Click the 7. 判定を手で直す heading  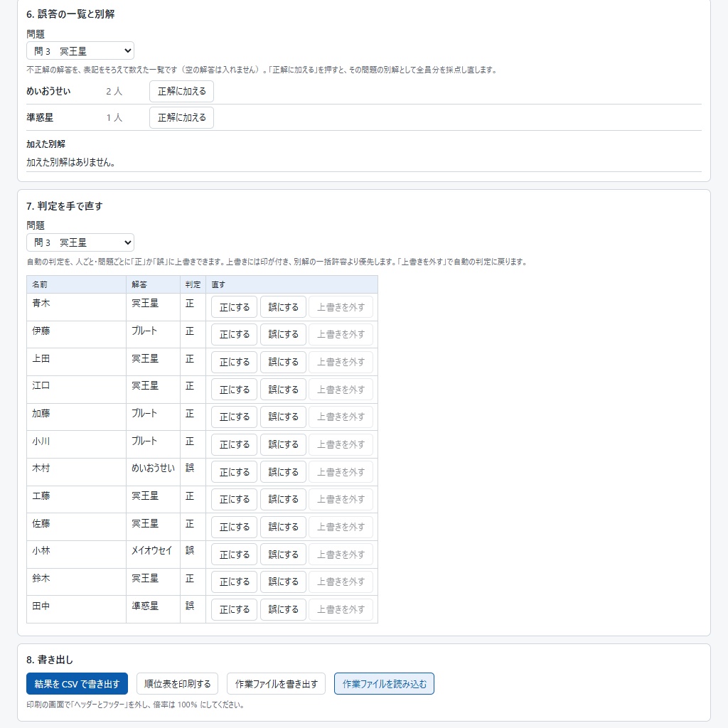(65, 205)
